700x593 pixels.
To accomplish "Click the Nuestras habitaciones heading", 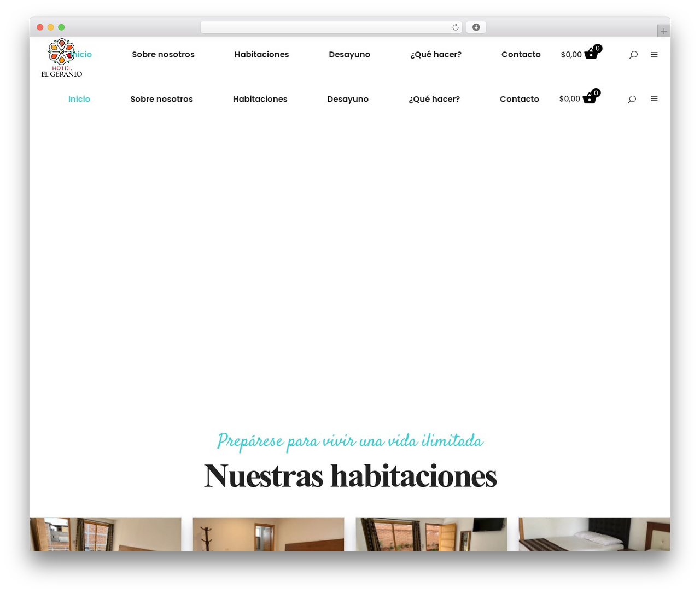I will [x=350, y=475].
